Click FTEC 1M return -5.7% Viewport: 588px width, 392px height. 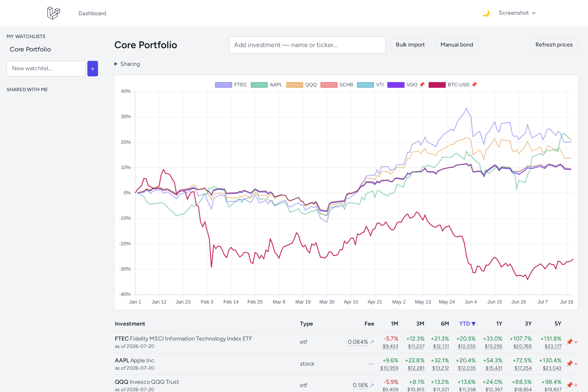(391, 339)
